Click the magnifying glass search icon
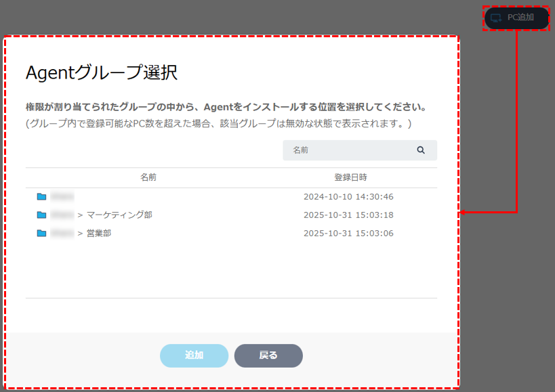Viewport: 555px width, 392px height. (x=421, y=150)
